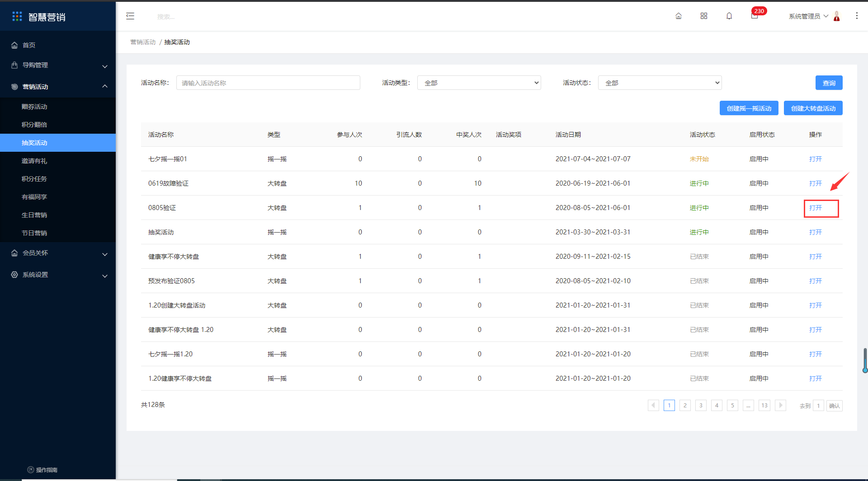
Task: Collapse sidebar with the hamburger menu icon
Action: click(130, 16)
